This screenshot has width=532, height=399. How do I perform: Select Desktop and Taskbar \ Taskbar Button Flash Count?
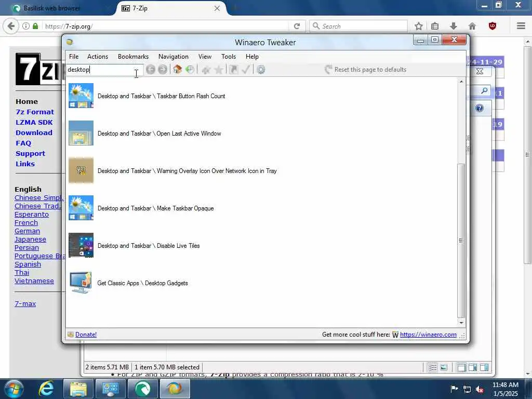tap(161, 96)
